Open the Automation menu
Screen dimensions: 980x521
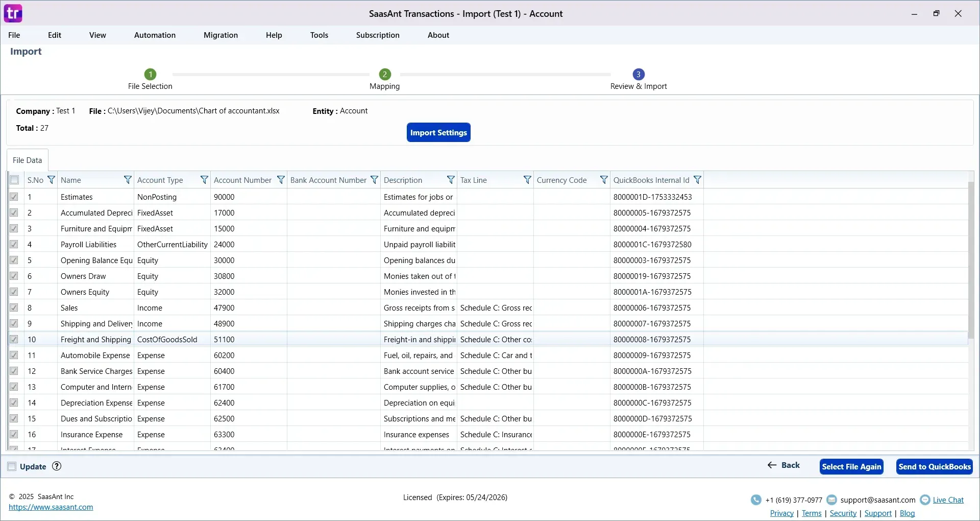click(x=154, y=35)
